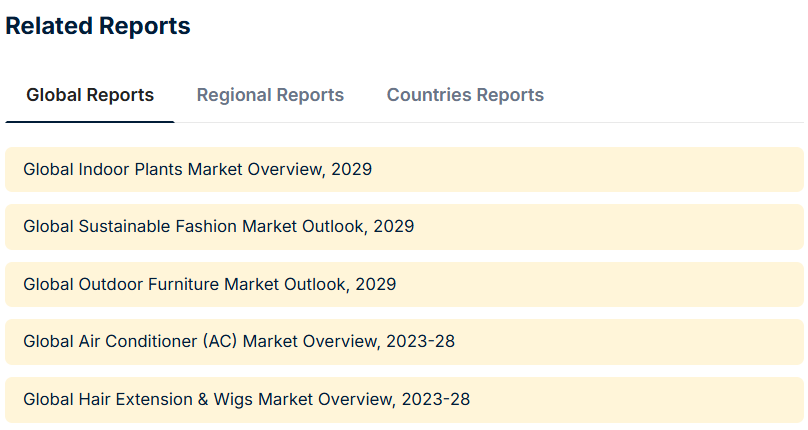Select the Global Reports tab
The height and width of the screenshot is (430, 808).
pyautogui.click(x=90, y=95)
